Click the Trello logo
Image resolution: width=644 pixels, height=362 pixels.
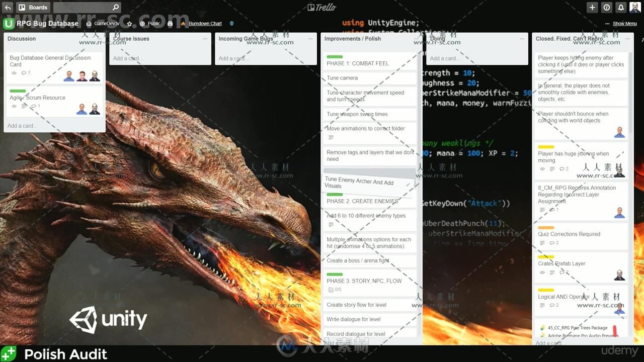(321, 7)
